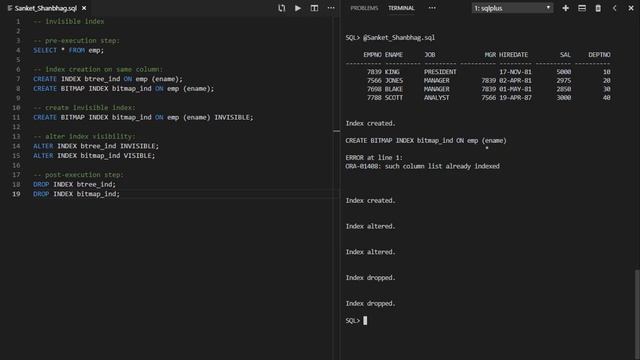The image size is (640, 360).
Task: Click PRESIDENT job value in output
Action: (x=440, y=72)
